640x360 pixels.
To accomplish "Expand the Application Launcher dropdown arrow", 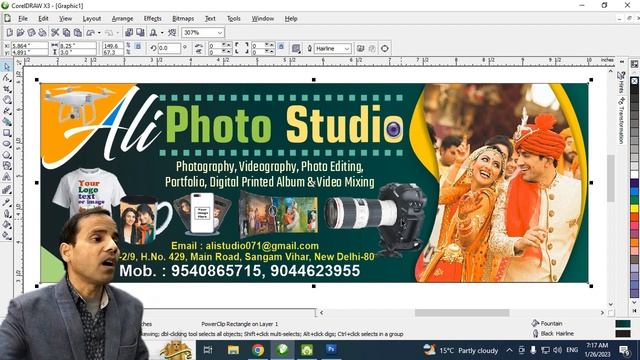I will pyautogui.click(x=162, y=32).
